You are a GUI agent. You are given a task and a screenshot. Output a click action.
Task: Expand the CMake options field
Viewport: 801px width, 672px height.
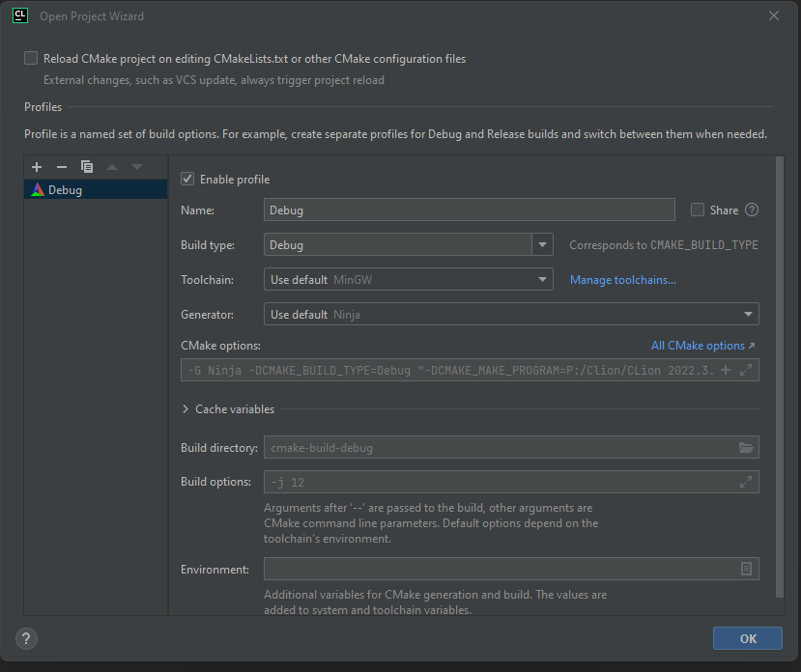tap(746, 370)
